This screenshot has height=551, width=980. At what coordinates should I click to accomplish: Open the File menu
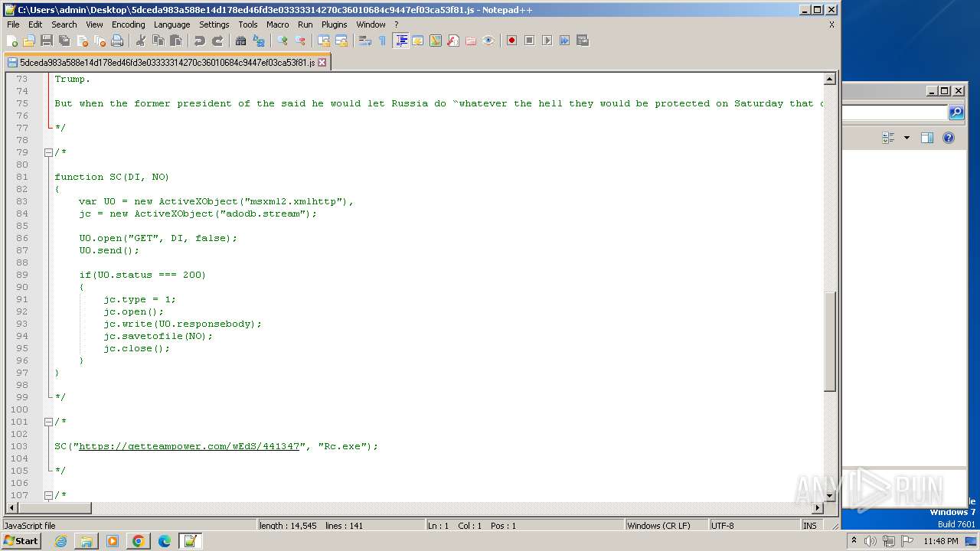tap(13, 24)
